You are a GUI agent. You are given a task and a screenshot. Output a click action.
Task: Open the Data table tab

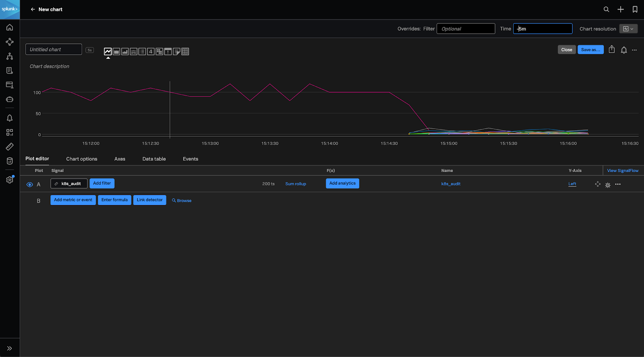(x=154, y=159)
